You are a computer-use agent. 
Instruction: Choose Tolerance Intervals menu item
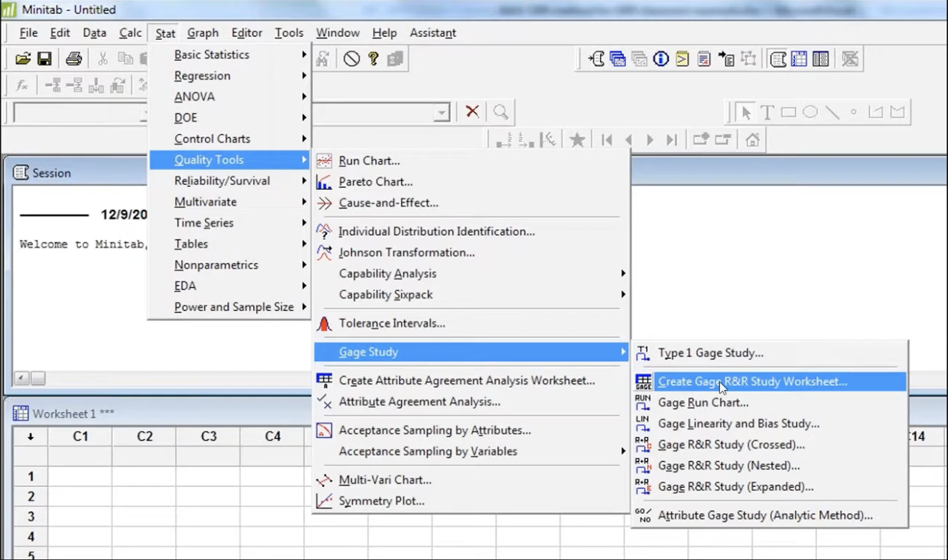(x=472, y=323)
